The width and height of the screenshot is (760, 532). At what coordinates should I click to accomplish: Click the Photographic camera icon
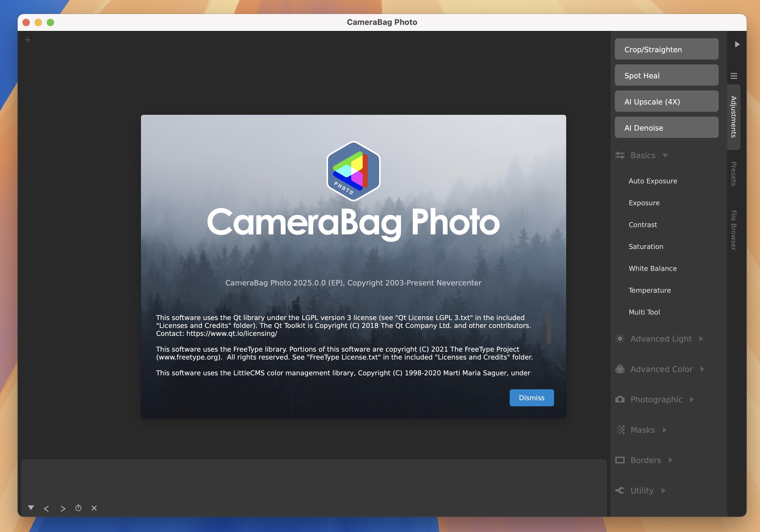tap(620, 399)
